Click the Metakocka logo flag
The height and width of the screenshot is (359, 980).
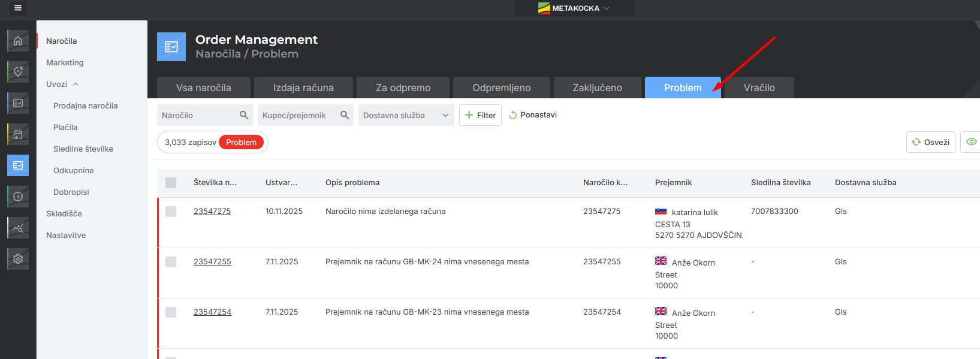point(544,8)
